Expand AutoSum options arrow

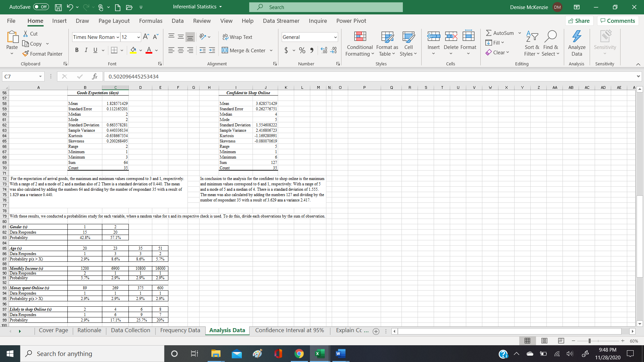520,33
